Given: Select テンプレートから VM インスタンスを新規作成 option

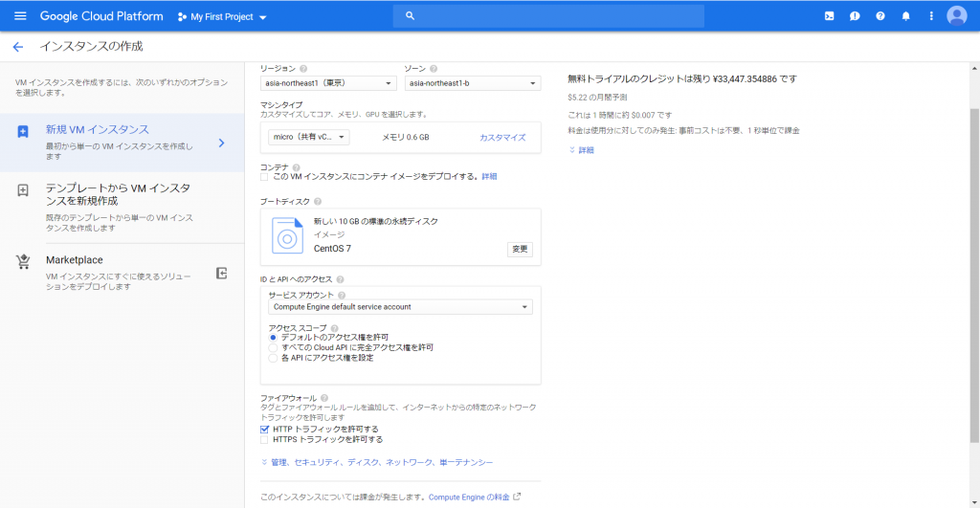Looking at the screenshot, I should pyautogui.click(x=120, y=194).
